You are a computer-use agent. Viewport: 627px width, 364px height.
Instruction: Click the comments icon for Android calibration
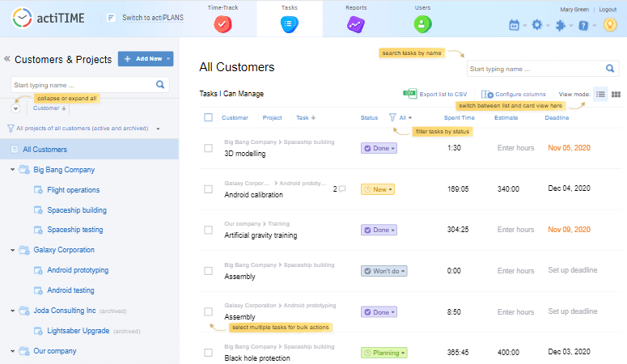tap(342, 188)
